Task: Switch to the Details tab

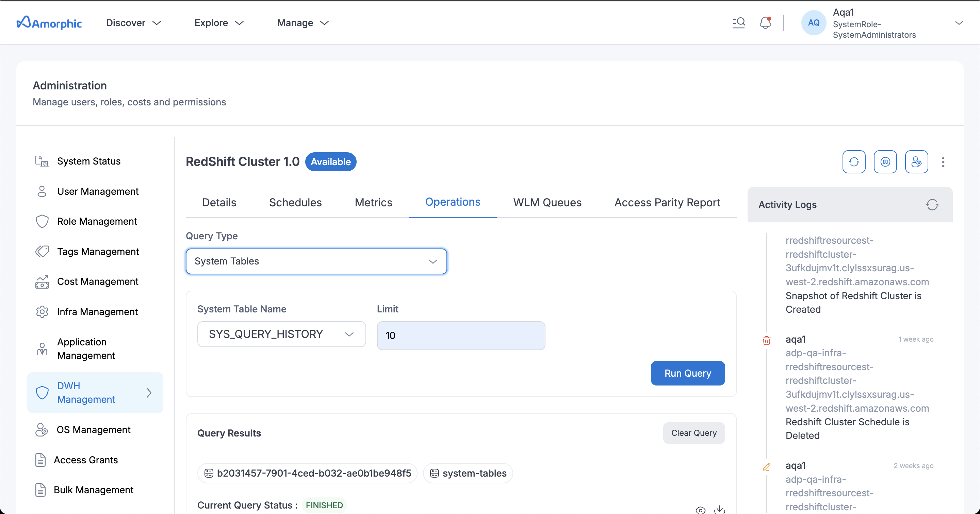Action: coord(219,202)
